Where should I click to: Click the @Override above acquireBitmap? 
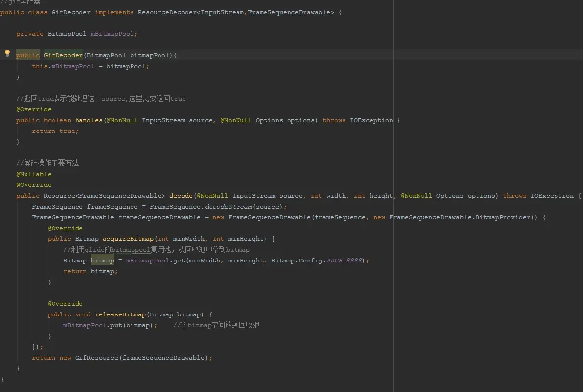(65, 228)
